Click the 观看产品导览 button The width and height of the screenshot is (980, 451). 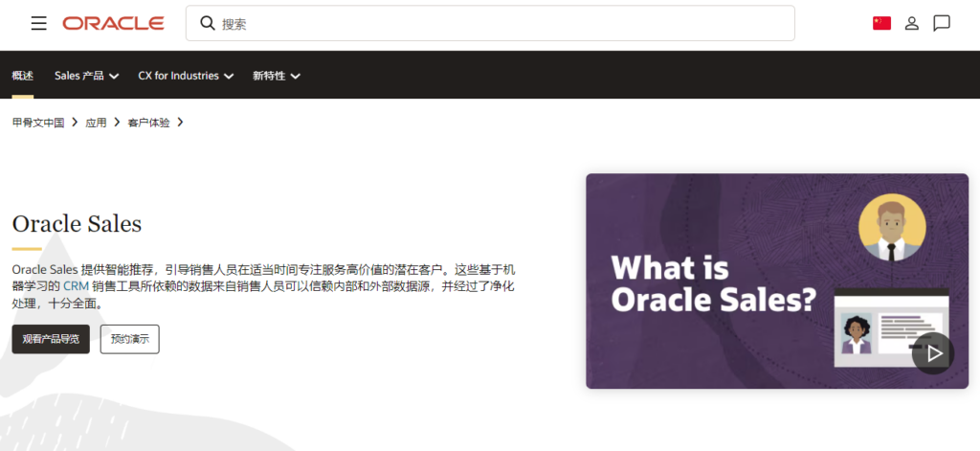point(51,339)
